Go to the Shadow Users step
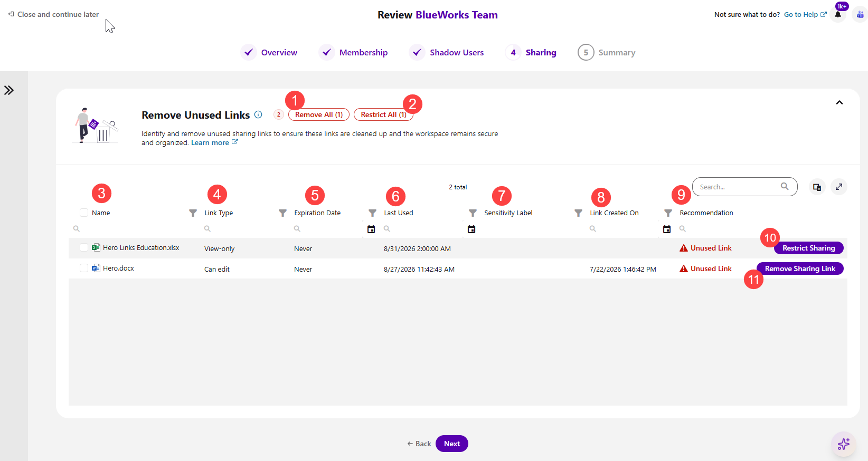The height and width of the screenshot is (461, 868). 447,53
